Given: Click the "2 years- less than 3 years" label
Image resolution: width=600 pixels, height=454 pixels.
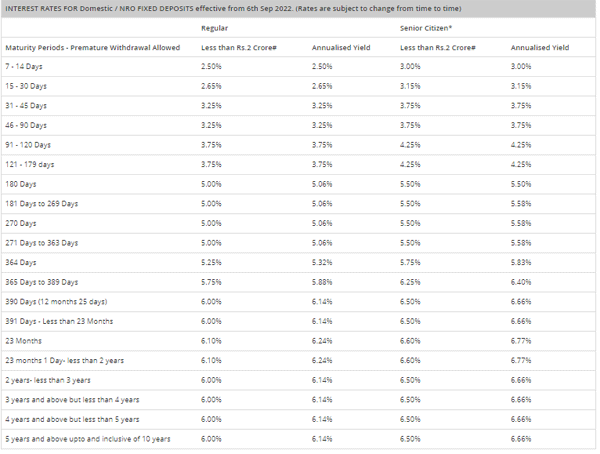Looking at the screenshot, I should (x=48, y=380).
